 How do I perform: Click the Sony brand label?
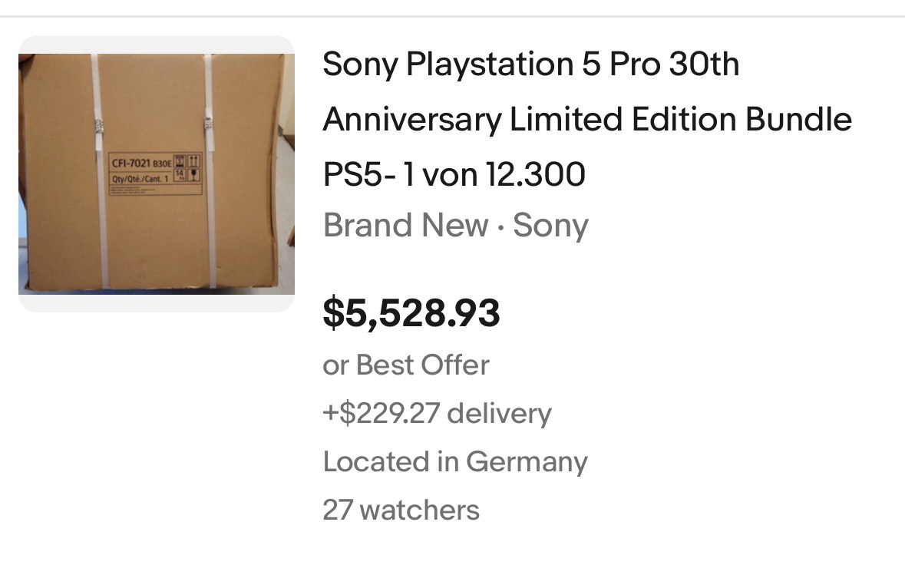click(550, 226)
